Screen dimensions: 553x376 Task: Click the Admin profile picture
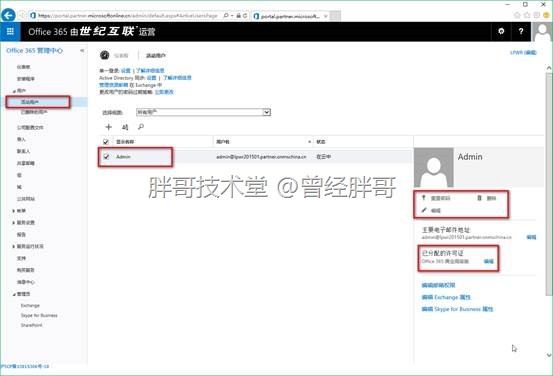pos(433,167)
